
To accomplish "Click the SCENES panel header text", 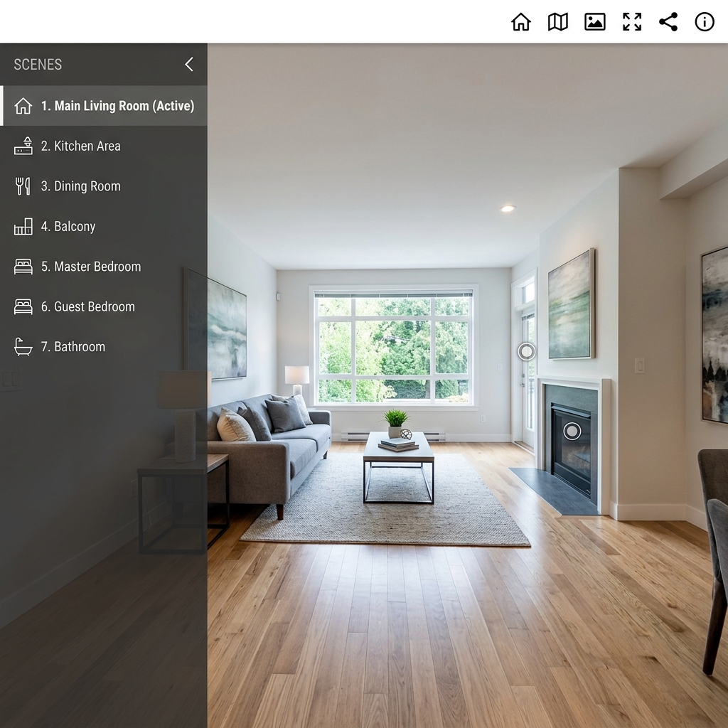I will [x=38, y=65].
